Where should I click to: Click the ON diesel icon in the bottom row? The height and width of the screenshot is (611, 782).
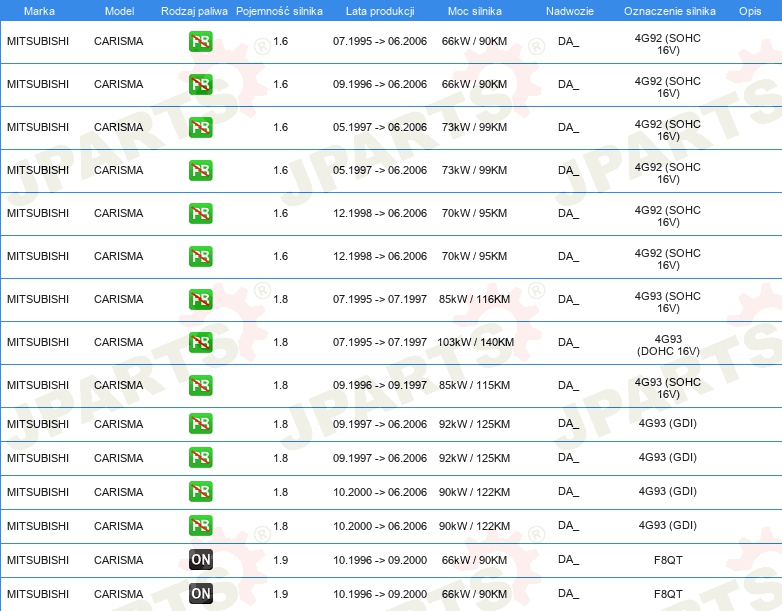(201, 594)
